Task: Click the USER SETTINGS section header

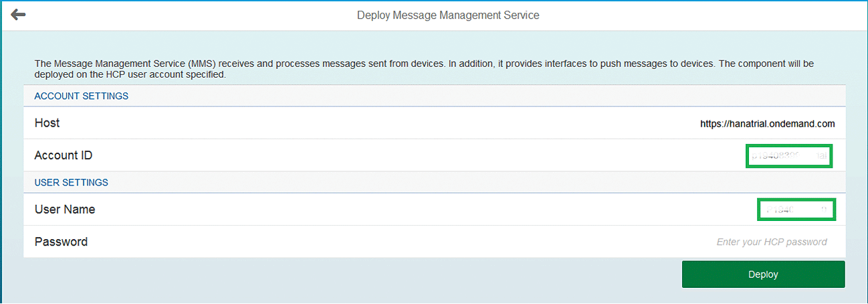Action: 71,182
